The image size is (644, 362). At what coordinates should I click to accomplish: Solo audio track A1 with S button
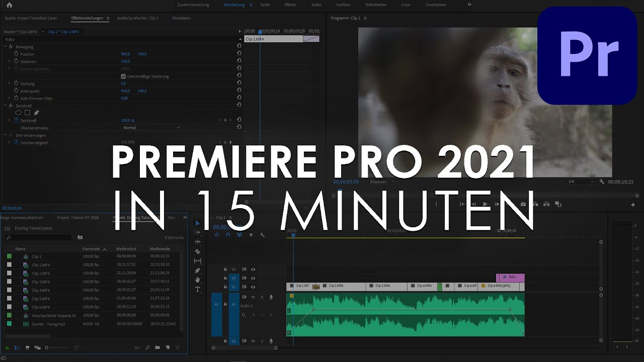(262, 297)
